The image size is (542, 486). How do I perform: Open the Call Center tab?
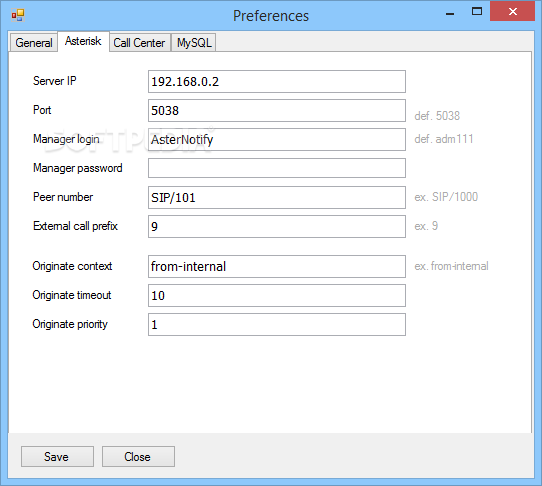click(140, 43)
